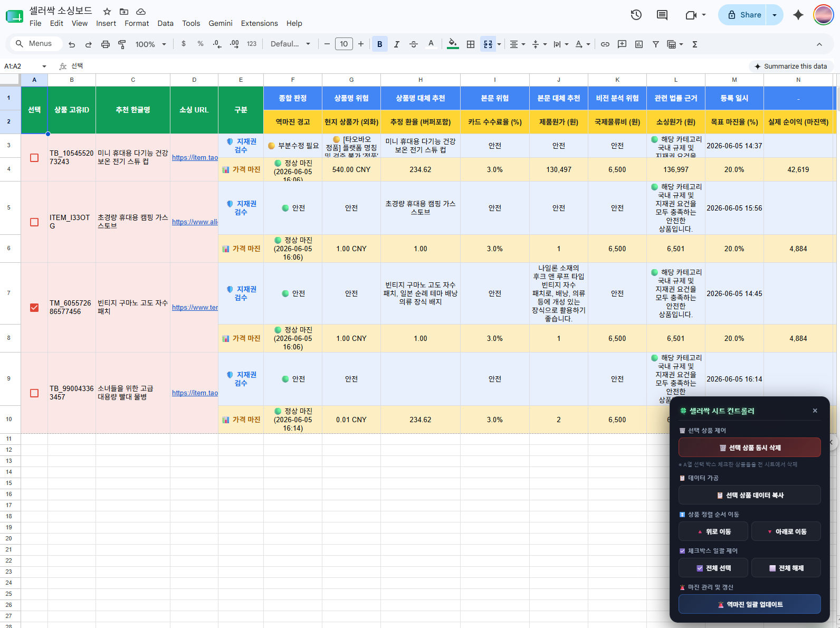Open the Data menu

click(165, 23)
